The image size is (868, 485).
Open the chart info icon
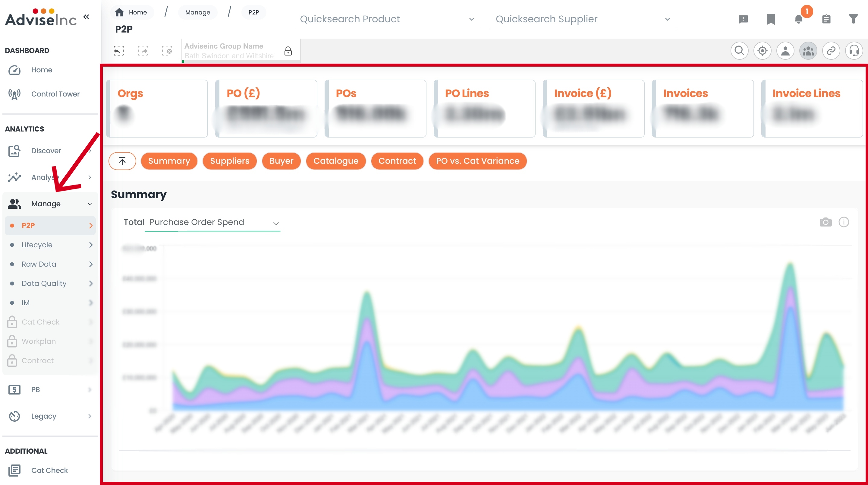coord(844,222)
